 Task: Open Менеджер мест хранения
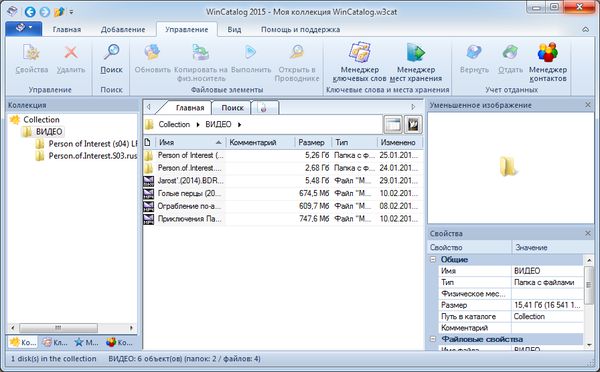[x=416, y=61]
